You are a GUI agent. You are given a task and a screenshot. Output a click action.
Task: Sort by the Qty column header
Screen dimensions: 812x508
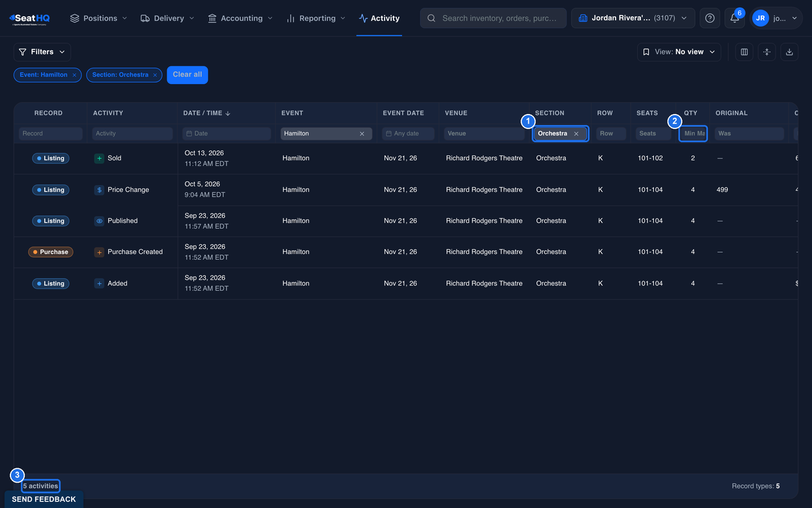pos(690,113)
